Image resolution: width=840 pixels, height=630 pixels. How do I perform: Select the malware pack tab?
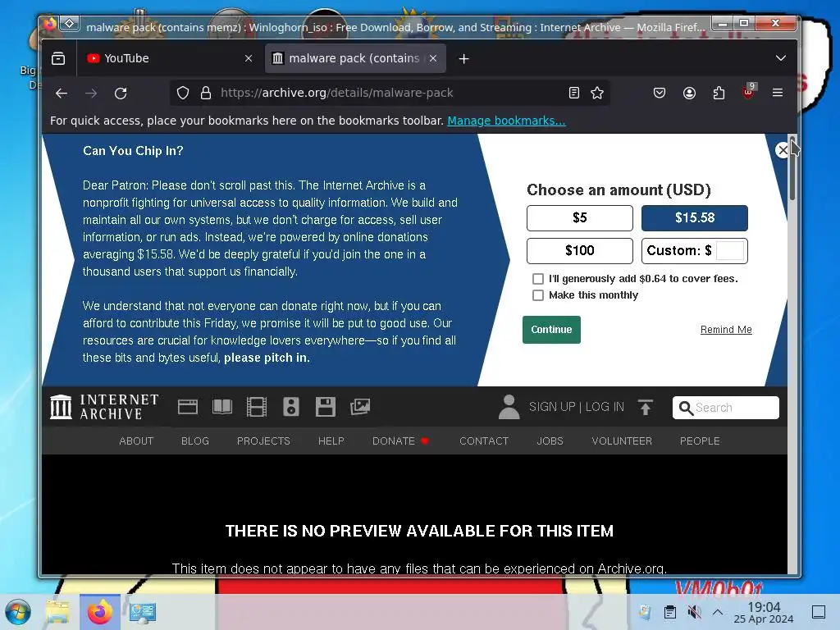click(x=356, y=58)
